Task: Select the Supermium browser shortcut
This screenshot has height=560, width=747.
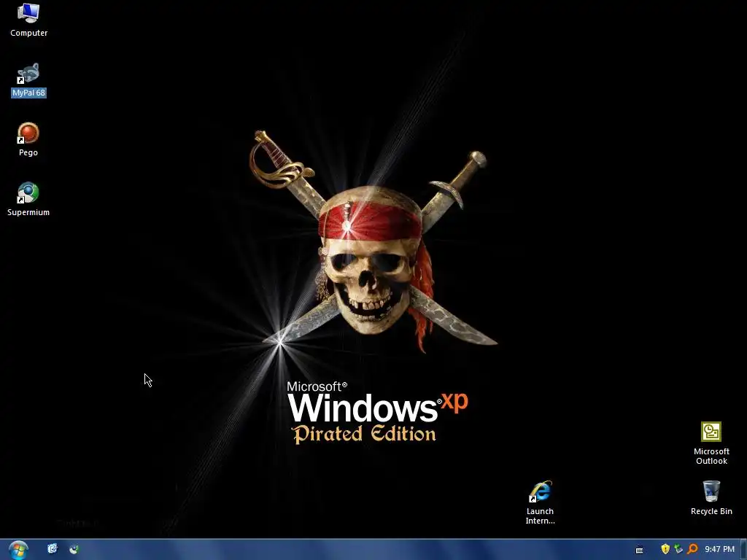Action: [28, 199]
